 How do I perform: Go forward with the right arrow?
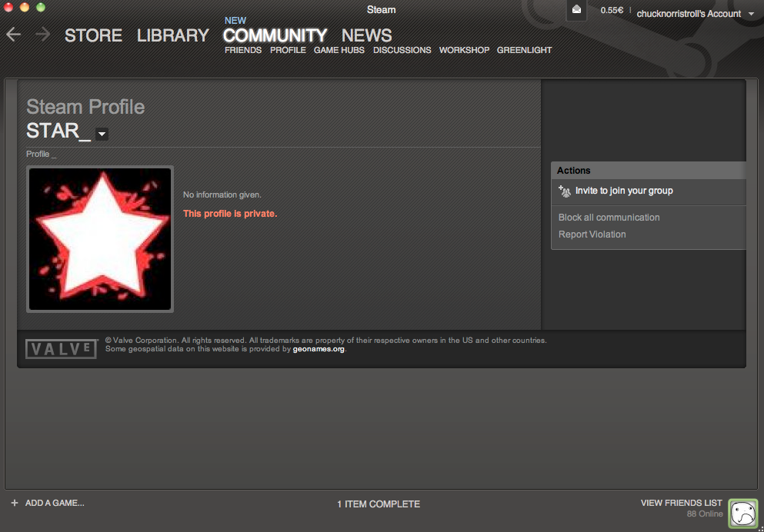42,35
